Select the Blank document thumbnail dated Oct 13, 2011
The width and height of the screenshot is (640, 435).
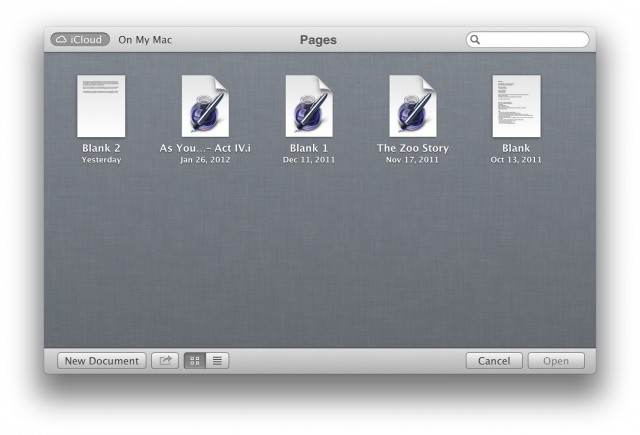point(516,106)
